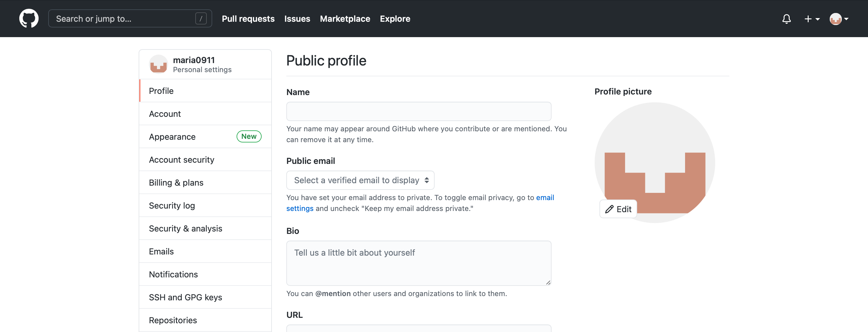Go to SSH and GPG keys

(x=185, y=297)
